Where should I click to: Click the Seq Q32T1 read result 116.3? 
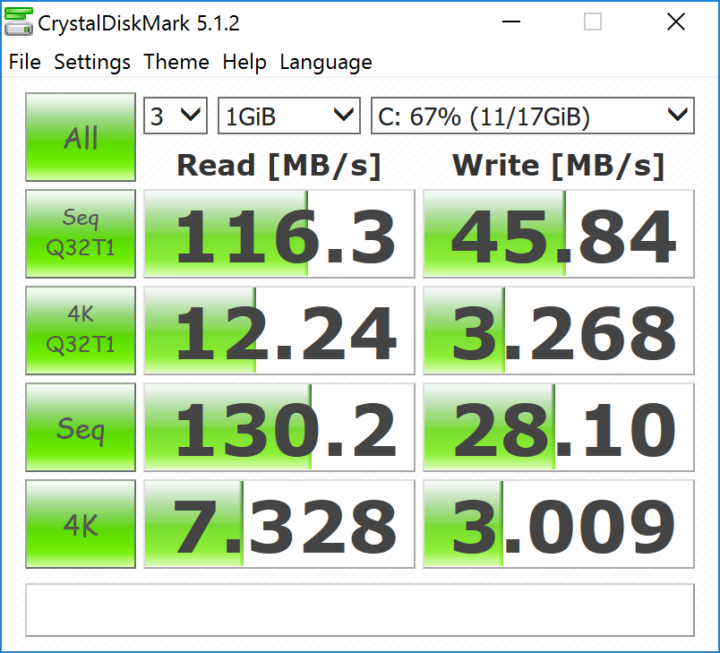click(x=279, y=234)
